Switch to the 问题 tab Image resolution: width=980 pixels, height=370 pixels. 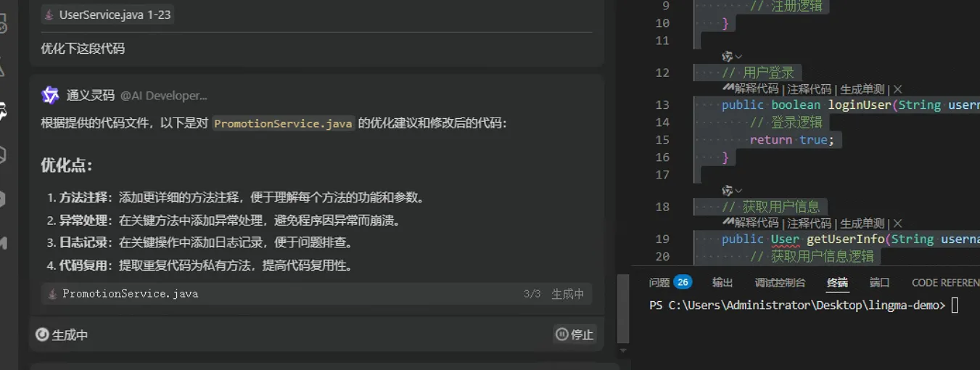[659, 282]
